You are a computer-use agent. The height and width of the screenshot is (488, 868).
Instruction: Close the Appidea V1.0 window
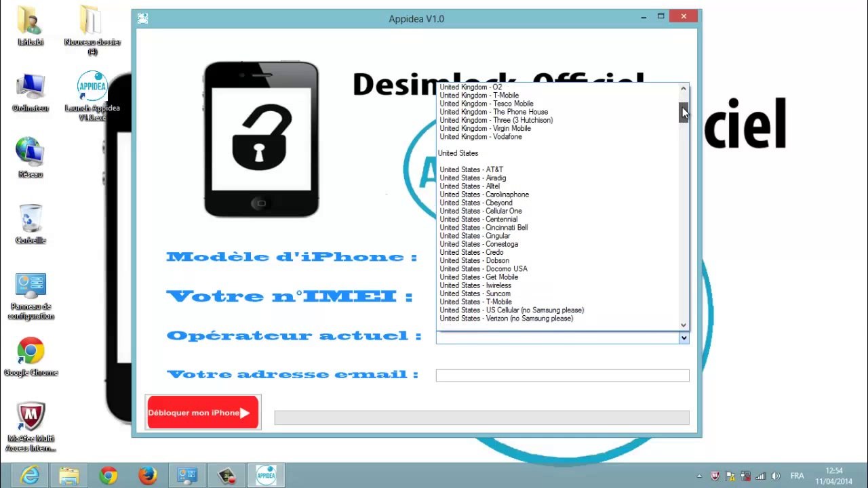(x=684, y=16)
